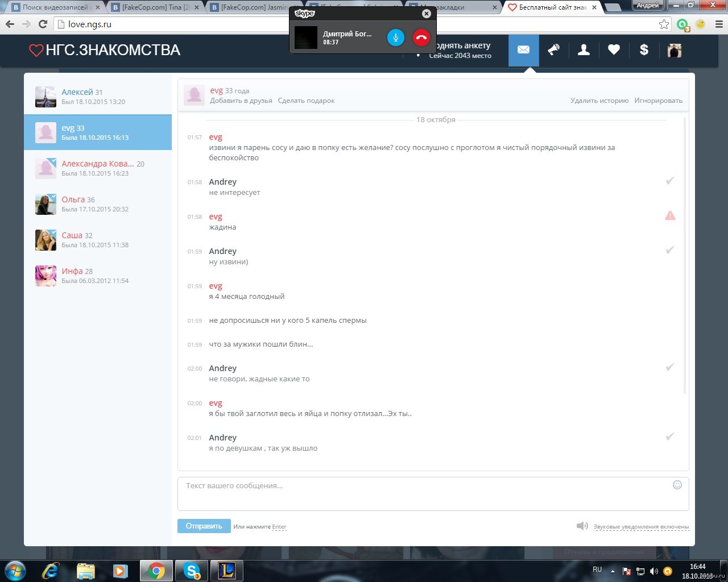Click 'Сделать подарок' link
This screenshot has height=582, width=728.
click(306, 101)
